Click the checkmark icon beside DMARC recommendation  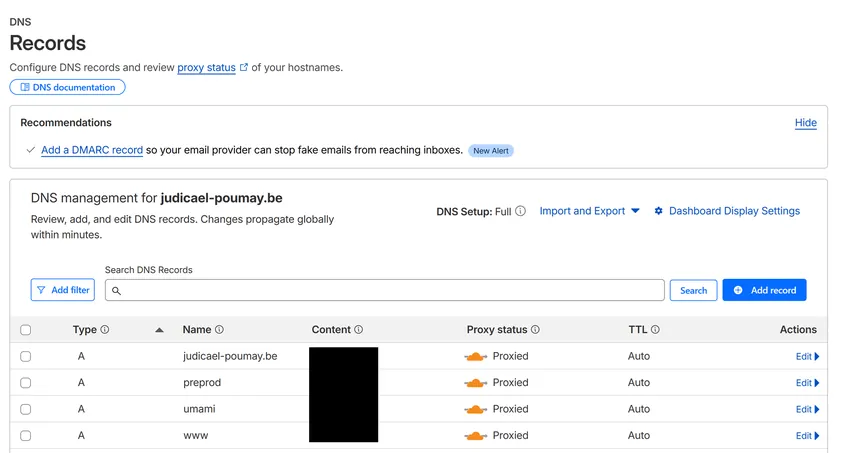(x=31, y=150)
